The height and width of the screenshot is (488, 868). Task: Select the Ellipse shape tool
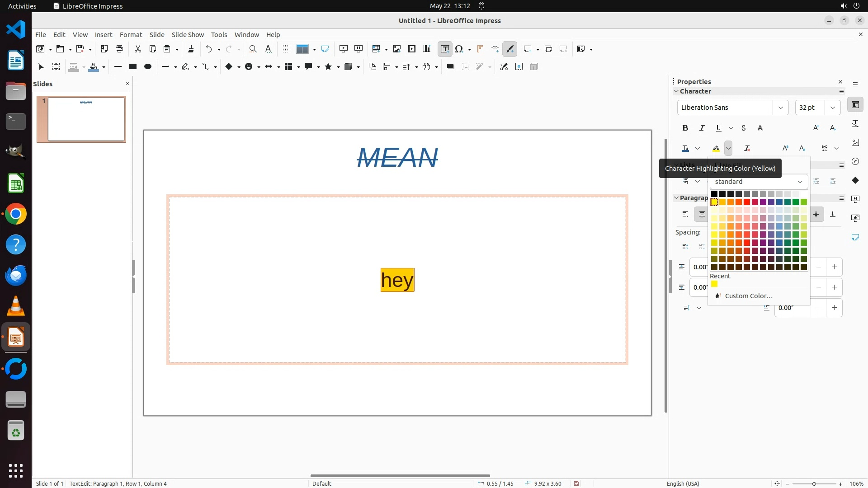(x=148, y=66)
